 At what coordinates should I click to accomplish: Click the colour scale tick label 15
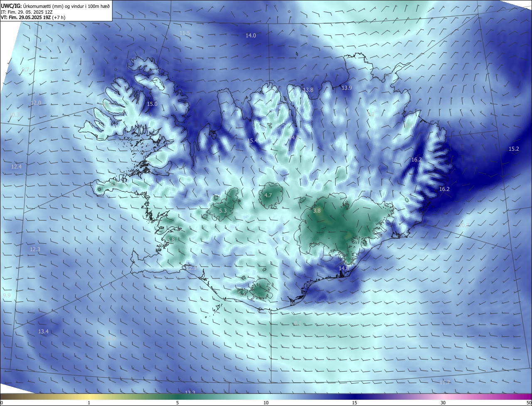355,403
